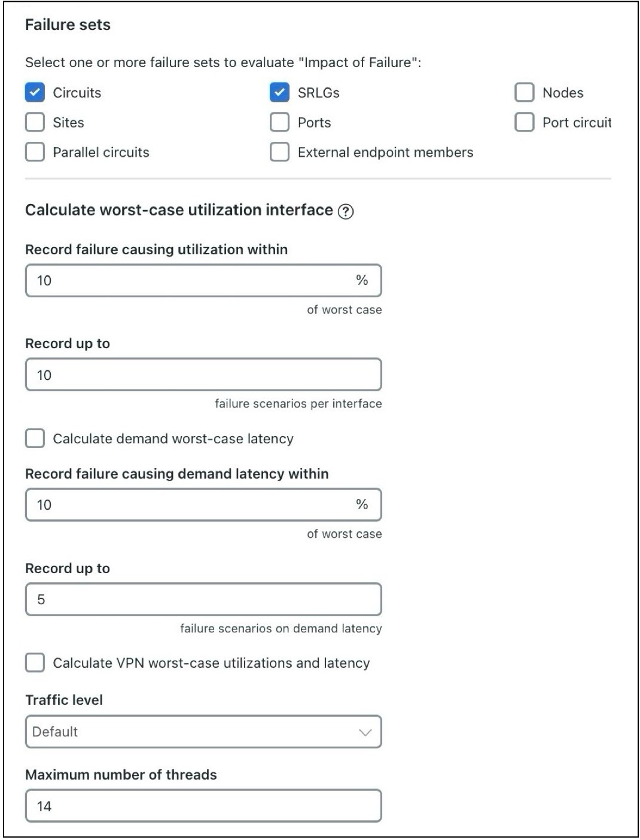Screen dimensions: 640x840
Task: Uncheck the SRLGs failure set
Action: tap(279, 92)
